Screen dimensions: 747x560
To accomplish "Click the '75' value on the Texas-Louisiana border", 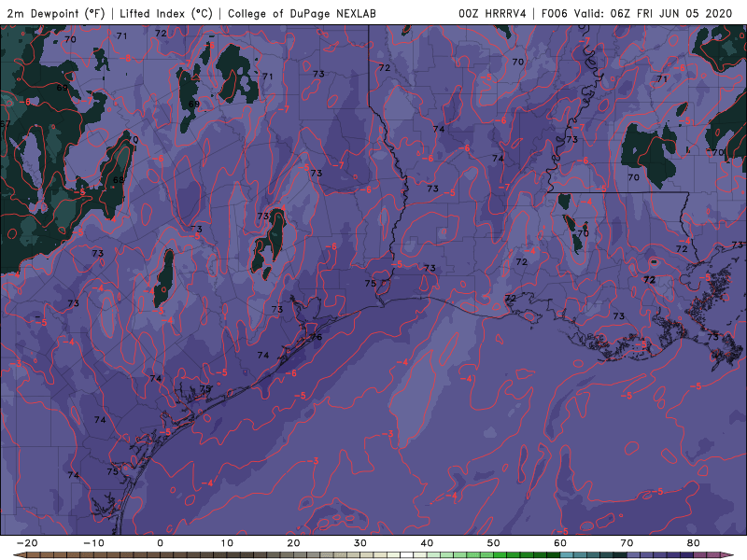I will (x=371, y=284).
